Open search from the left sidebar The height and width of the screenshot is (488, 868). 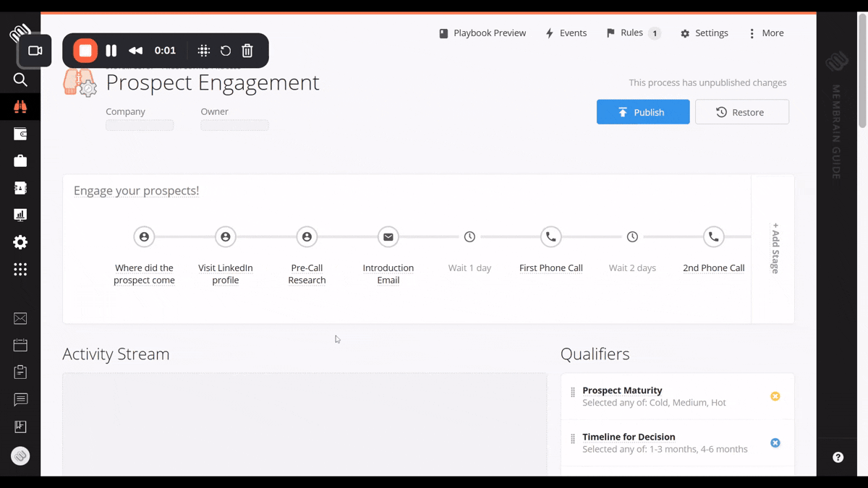pyautogui.click(x=20, y=80)
